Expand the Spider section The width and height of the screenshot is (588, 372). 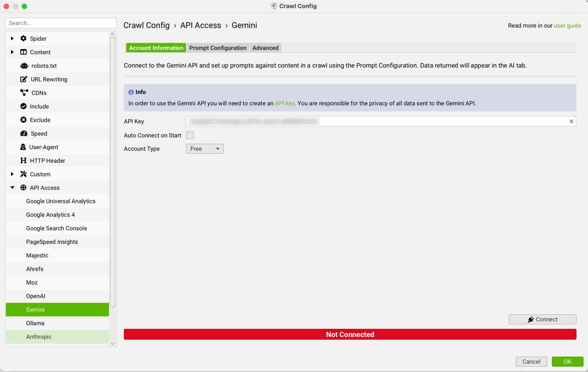(x=12, y=38)
